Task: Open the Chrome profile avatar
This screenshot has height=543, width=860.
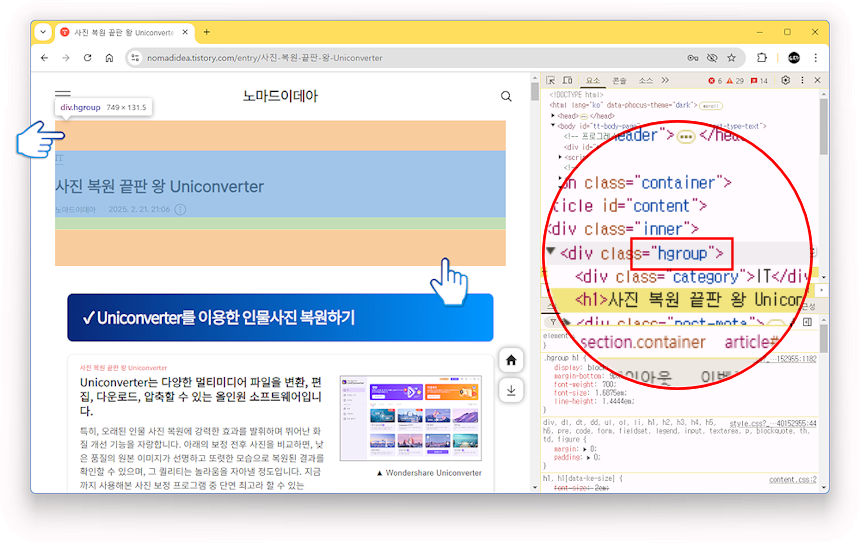Action: [794, 58]
